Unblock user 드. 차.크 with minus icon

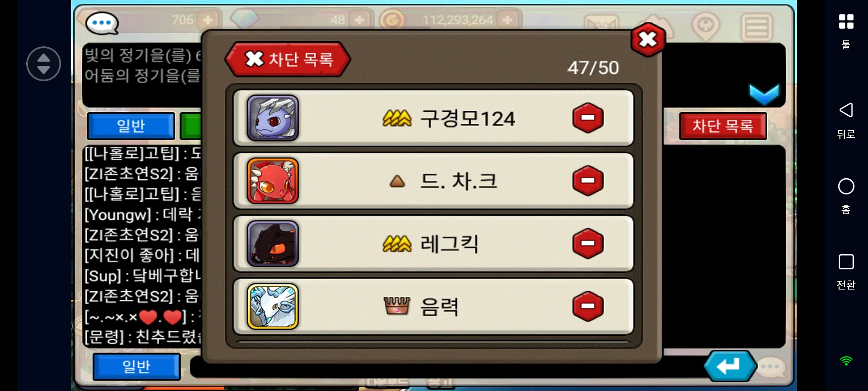[x=588, y=181]
